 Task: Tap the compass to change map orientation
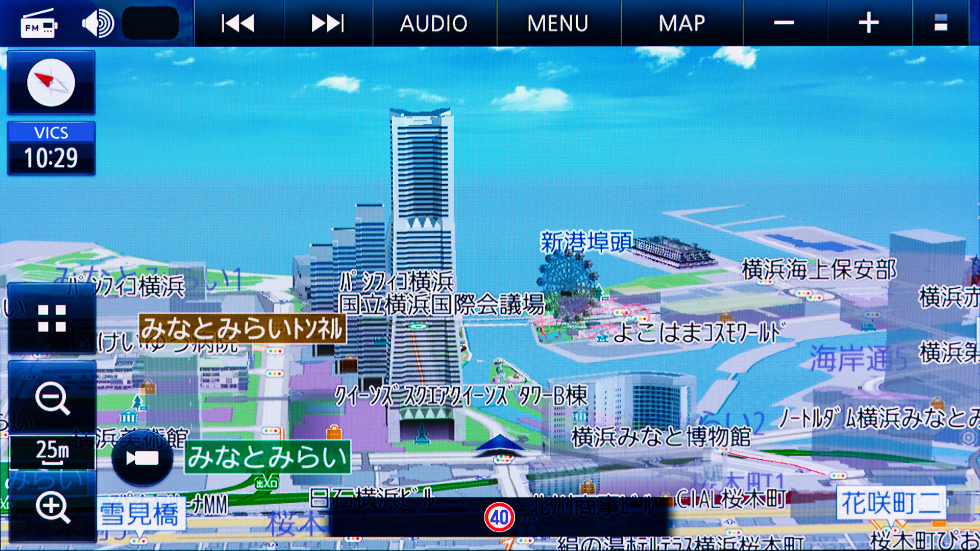pyautogui.click(x=51, y=82)
